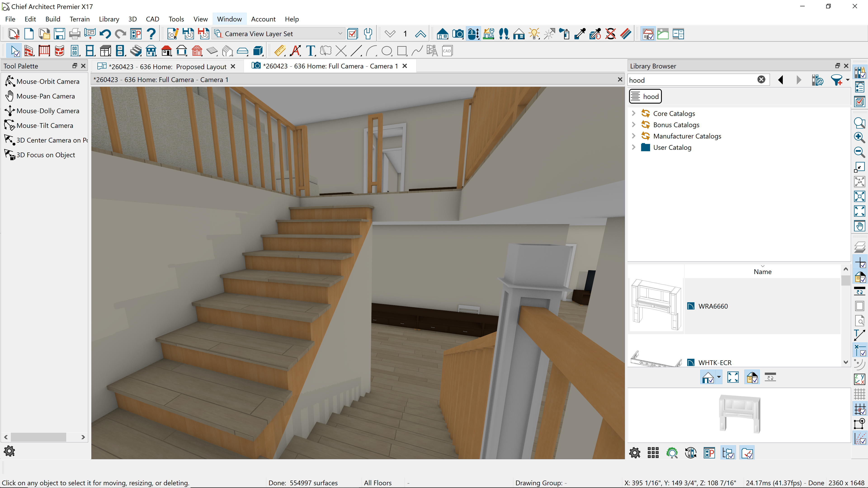Open the Terrain menu

click(80, 19)
